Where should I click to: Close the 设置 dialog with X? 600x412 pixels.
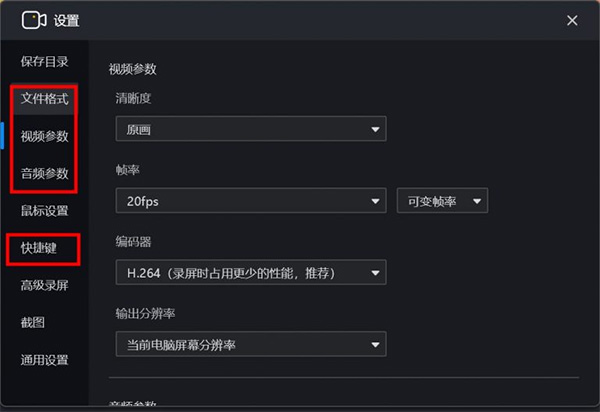point(572,20)
